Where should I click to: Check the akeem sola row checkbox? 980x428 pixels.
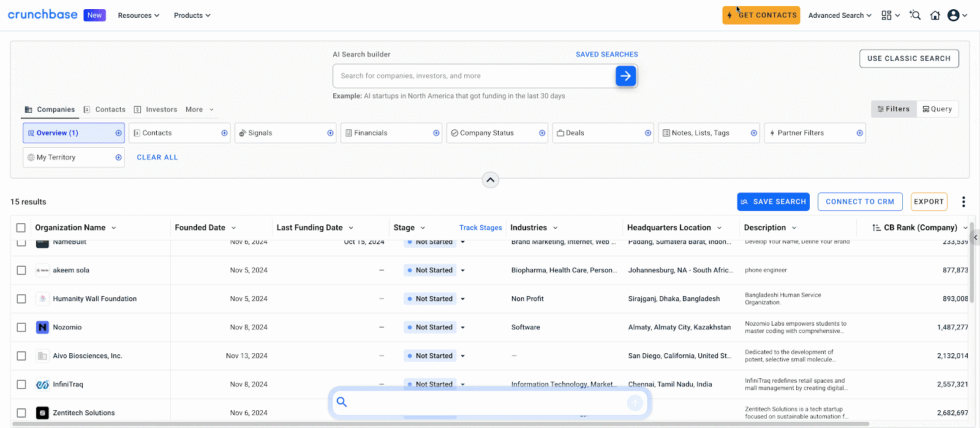tap(21, 270)
